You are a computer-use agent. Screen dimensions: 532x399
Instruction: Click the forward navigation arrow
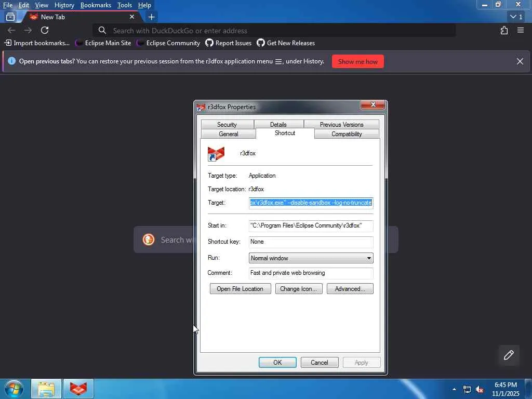(x=28, y=30)
